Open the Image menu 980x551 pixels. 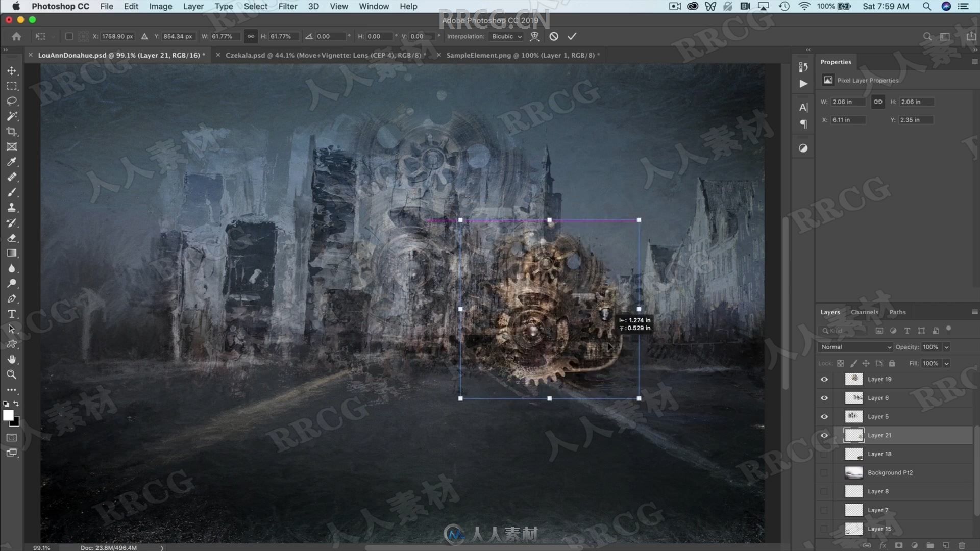tap(160, 6)
